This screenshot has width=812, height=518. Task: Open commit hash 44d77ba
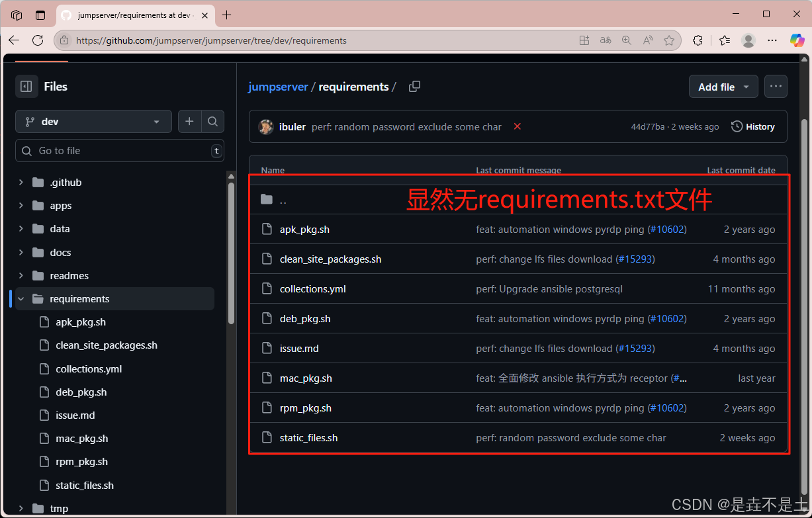647,127
